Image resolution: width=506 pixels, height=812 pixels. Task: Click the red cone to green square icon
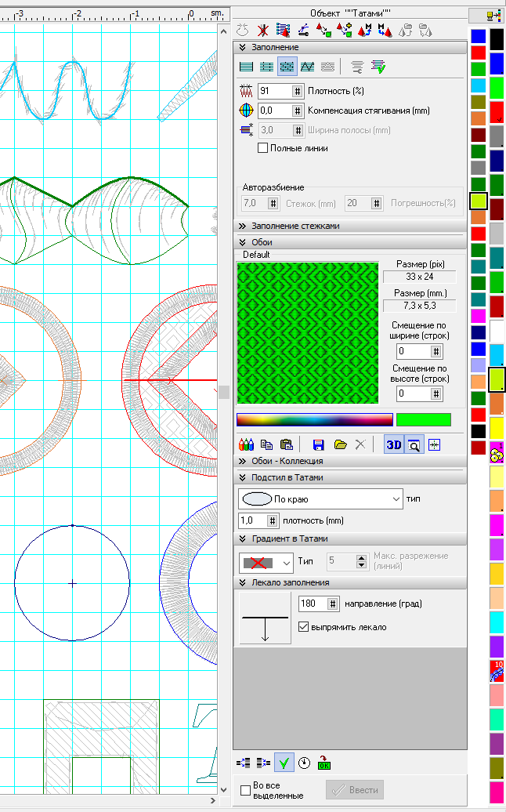pyautogui.click(x=323, y=31)
